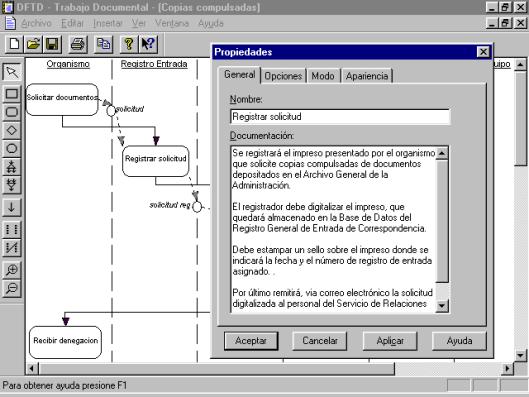This screenshot has width=529, height=397.
Task: Switch to the Opciones tab
Action: [x=283, y=76]
